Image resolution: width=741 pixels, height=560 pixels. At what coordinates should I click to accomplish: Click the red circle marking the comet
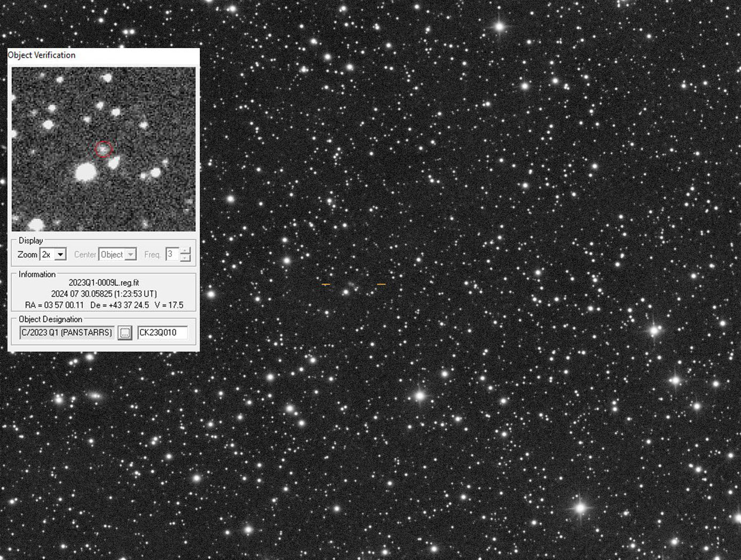coord(104,149)
